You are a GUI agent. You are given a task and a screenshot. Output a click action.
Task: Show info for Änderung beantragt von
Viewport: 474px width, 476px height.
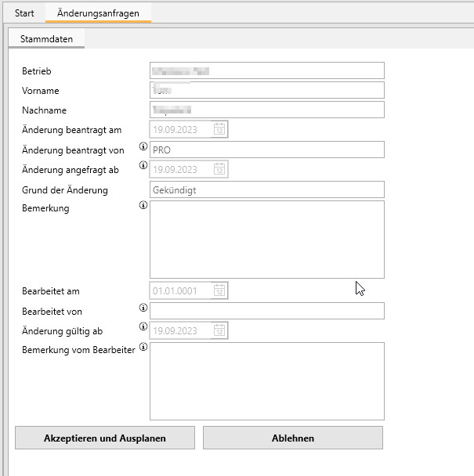pyautogui.click(x=143, y=146)
